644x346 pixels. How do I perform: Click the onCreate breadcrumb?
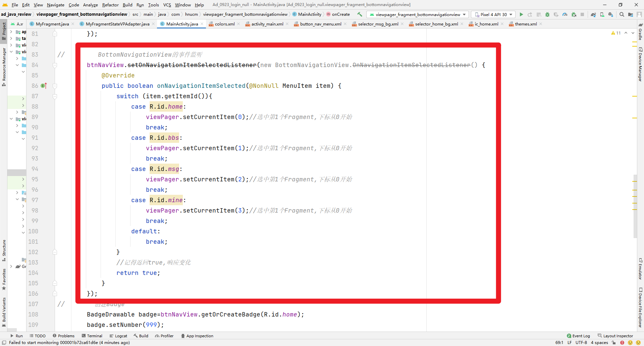coord(338,14)
